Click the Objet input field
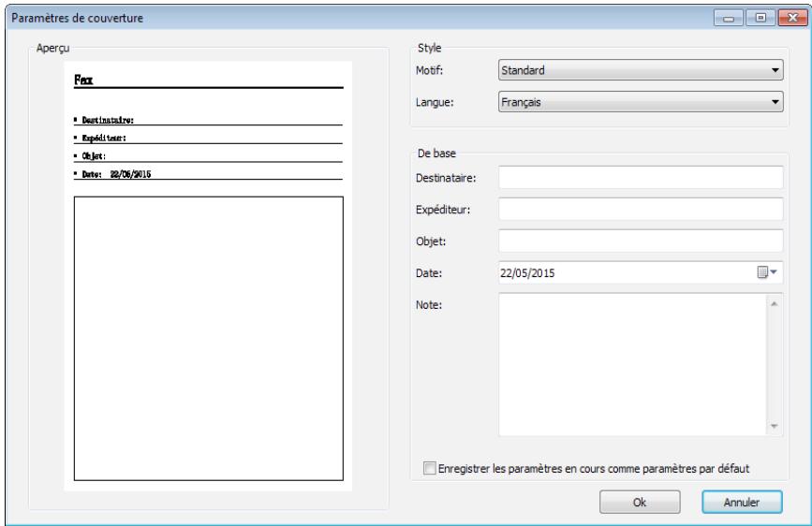This screenshot has width=812, height=526. [x=641, y=241]
